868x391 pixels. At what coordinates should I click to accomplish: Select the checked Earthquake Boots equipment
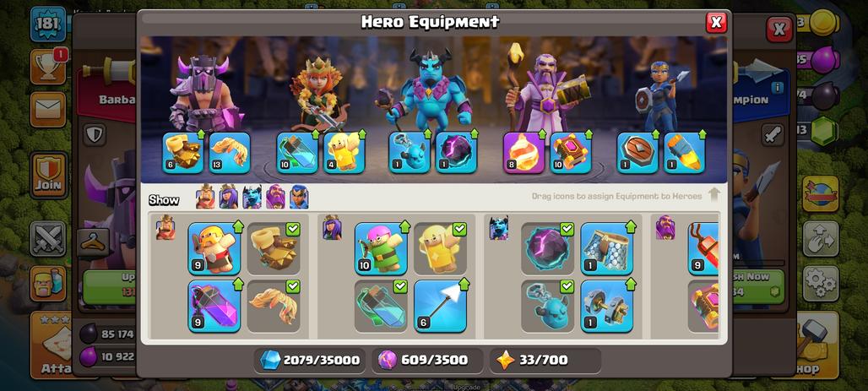point(274,248)
